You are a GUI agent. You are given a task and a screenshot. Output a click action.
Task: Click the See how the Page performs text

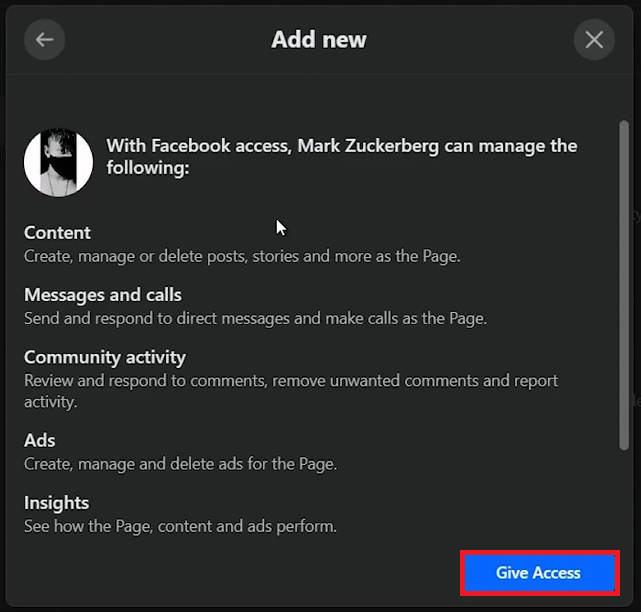[x=180, y=527]
